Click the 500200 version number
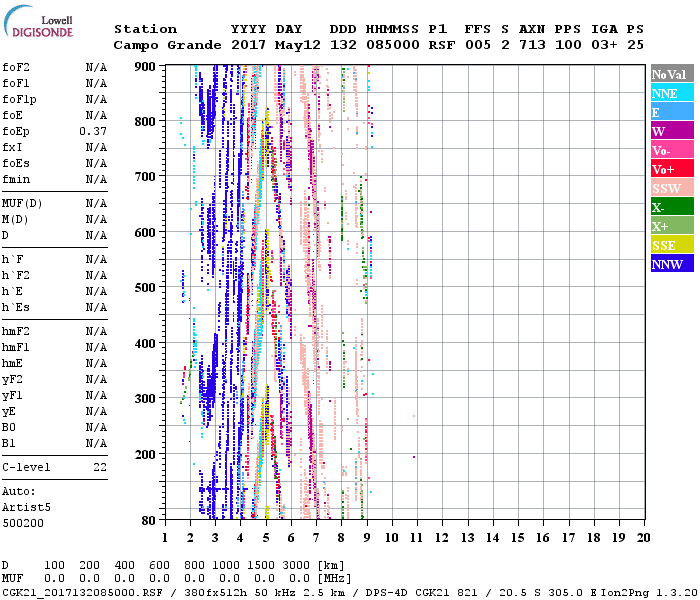Screen dimensions: 700x600 [23, 523]
